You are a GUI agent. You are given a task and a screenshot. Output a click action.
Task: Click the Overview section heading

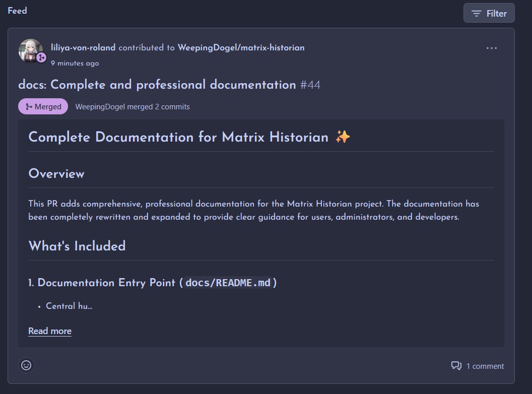[56, 174]
